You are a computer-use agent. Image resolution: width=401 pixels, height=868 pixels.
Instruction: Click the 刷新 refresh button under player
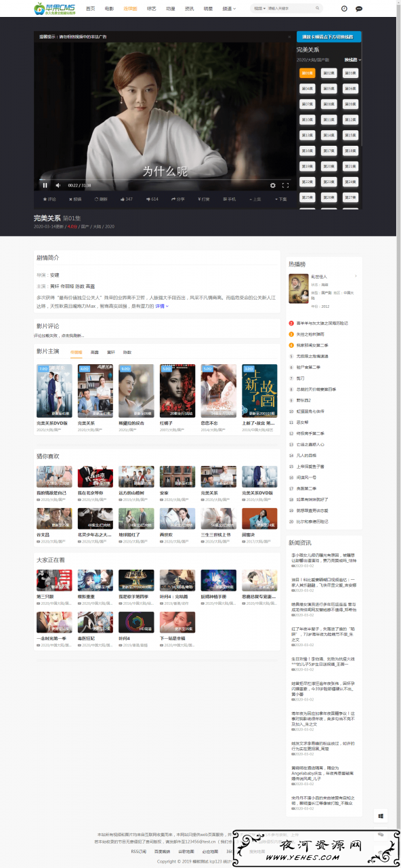click(x=102, y=199)
